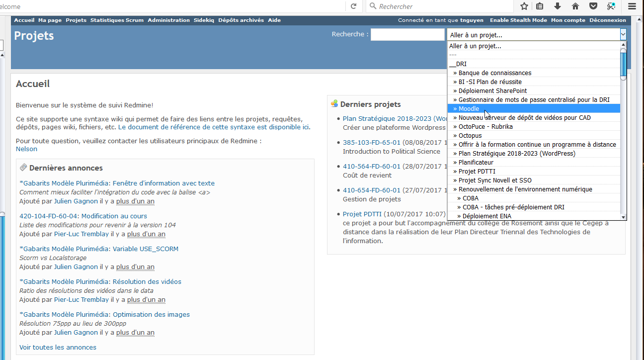The image size is (644, 360).
Task: Open the downloads arrow icon
Action: pyautogui.click(x=558, y=6)
